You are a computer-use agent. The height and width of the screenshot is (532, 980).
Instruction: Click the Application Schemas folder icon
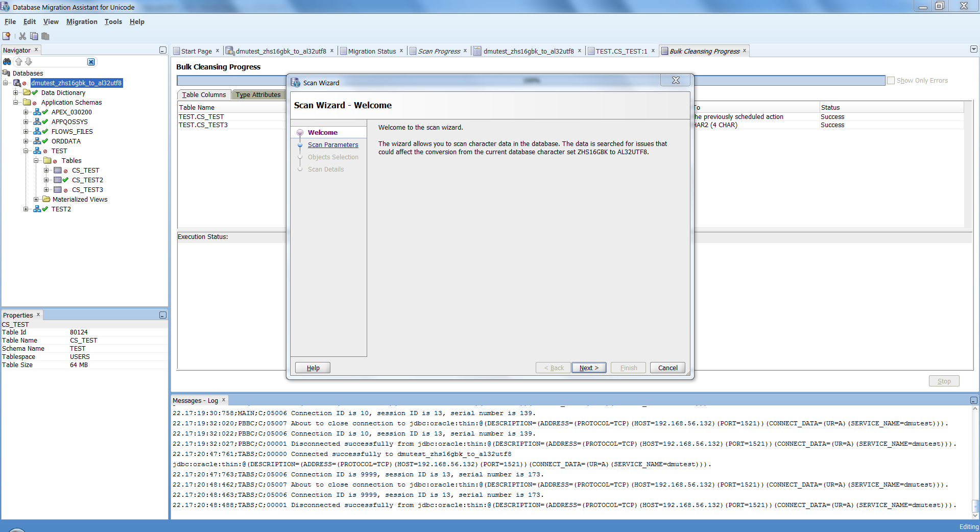pos(27,102)
